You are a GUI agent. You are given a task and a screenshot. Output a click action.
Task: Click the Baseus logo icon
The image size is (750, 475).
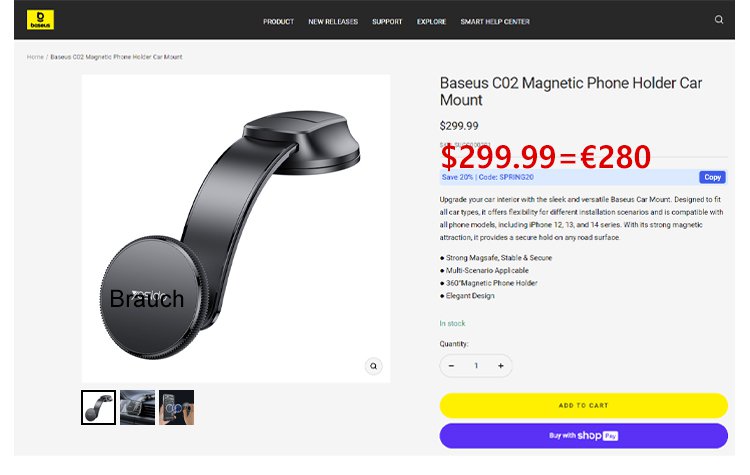pos(40,20)
